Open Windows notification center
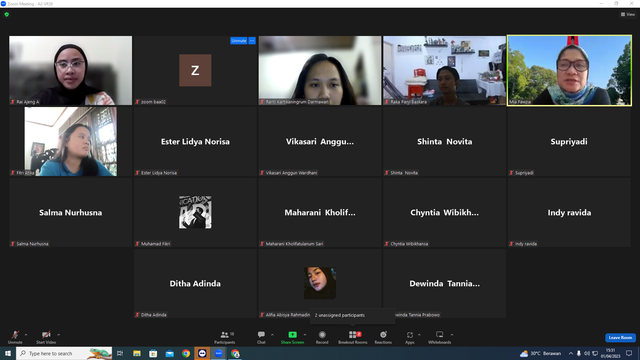The height and width of the screenshot is (360, 640). (x=629, y=353)
